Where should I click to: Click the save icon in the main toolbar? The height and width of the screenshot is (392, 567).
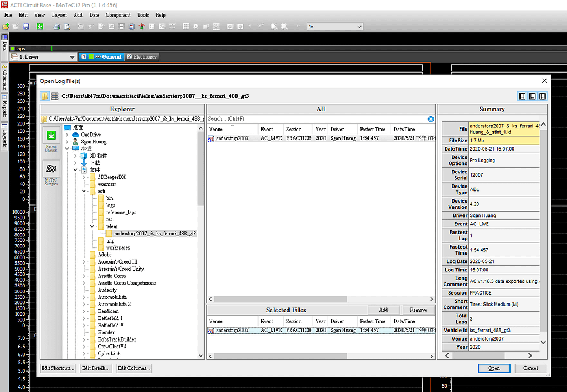[26, 27]
